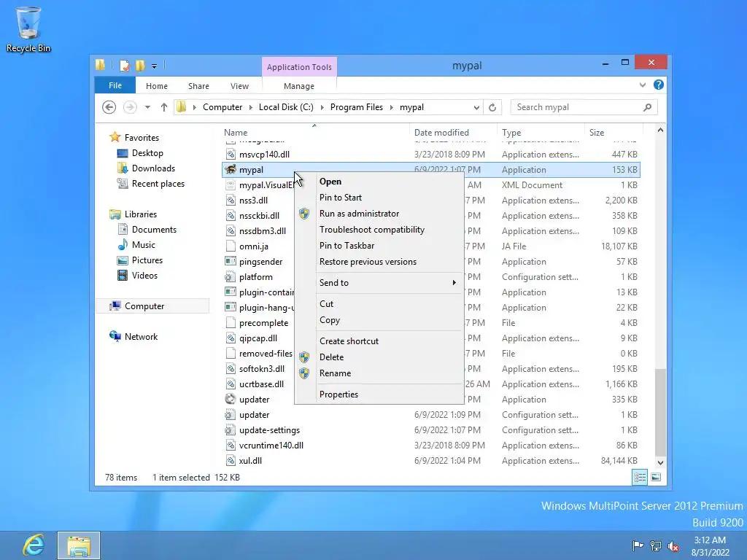747x560 pixels.
Task: Click the file list vertical scrollbar thumb
Action: coord(660,412)
